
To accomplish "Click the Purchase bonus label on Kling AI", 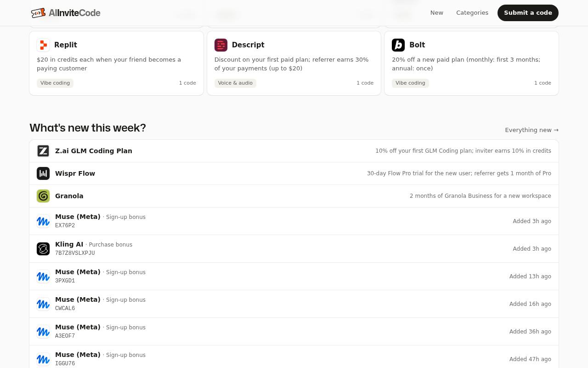I will [x=110, y=245].
